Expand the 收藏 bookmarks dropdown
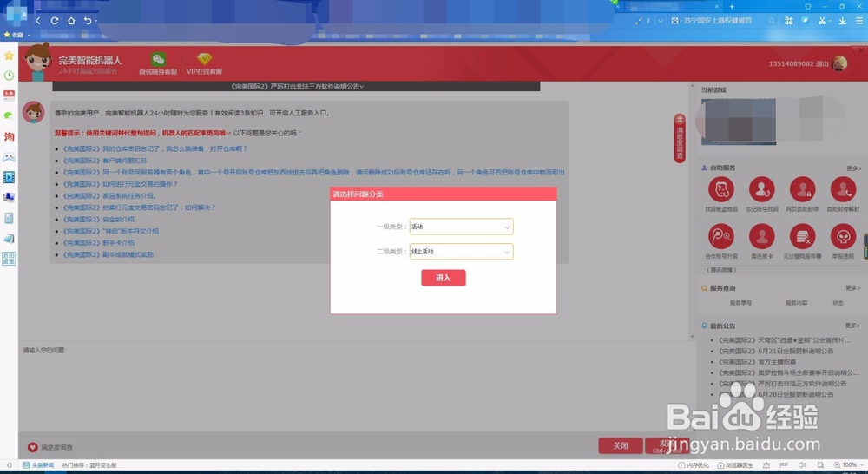This screenshot has height=474, width=868. click(x=29, y=35)
